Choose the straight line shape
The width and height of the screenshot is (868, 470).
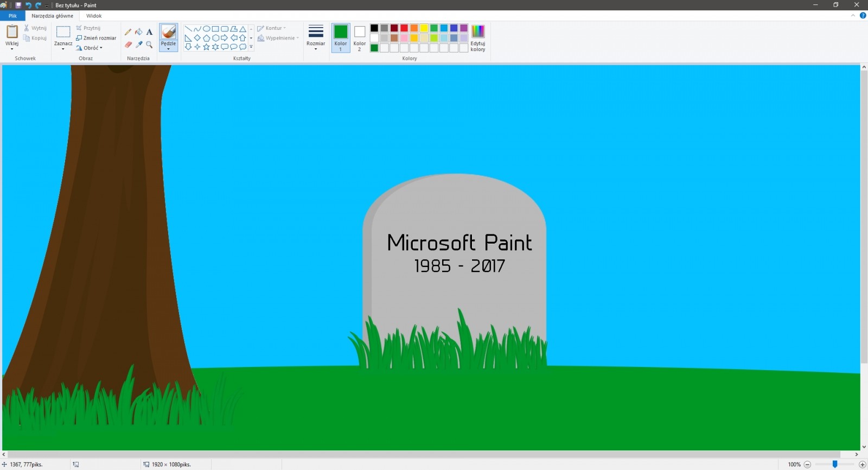click(x=188, y=29)
